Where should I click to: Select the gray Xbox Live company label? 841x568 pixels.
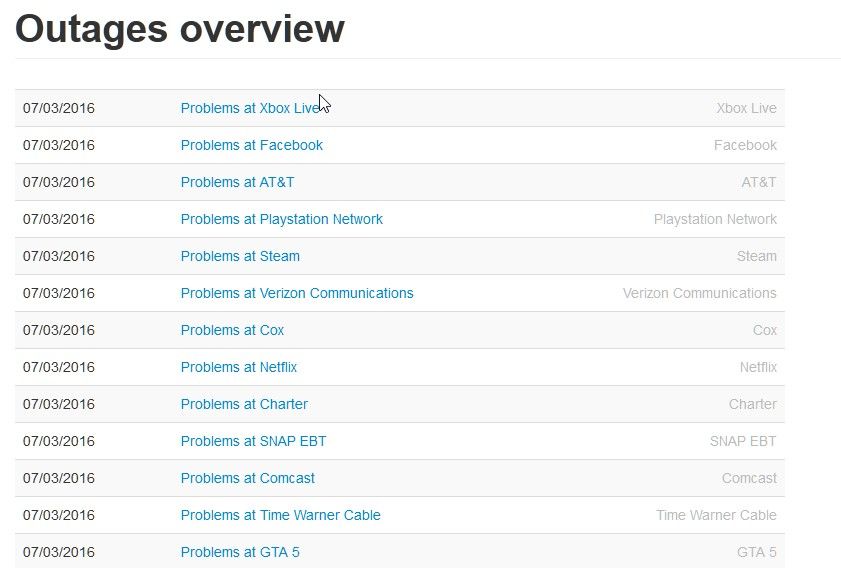click(747, 108)
